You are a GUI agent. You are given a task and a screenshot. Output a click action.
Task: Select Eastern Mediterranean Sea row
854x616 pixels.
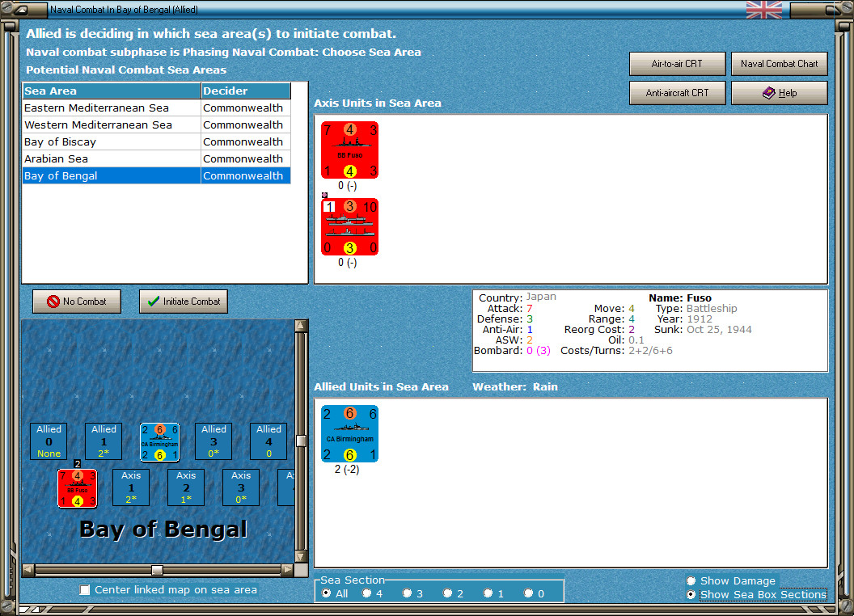[x=156, y=108]
